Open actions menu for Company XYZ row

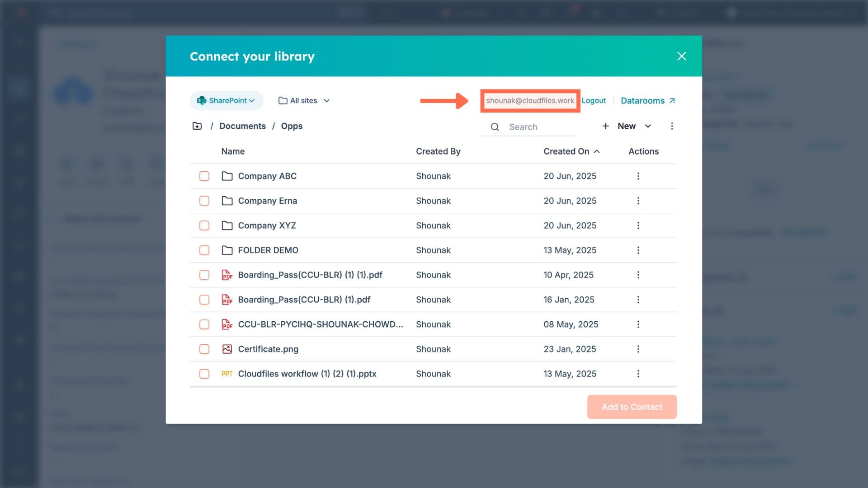(638, 225)
